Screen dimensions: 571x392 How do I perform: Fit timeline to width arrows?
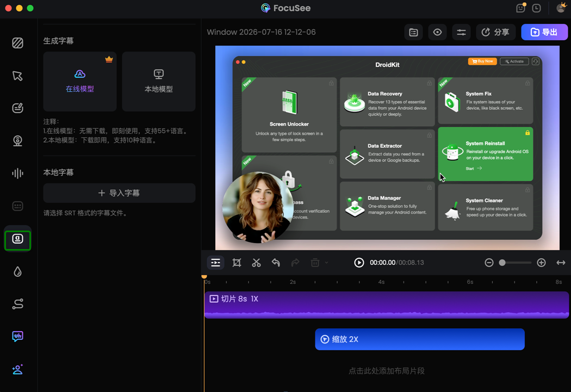tap(561, 263)
